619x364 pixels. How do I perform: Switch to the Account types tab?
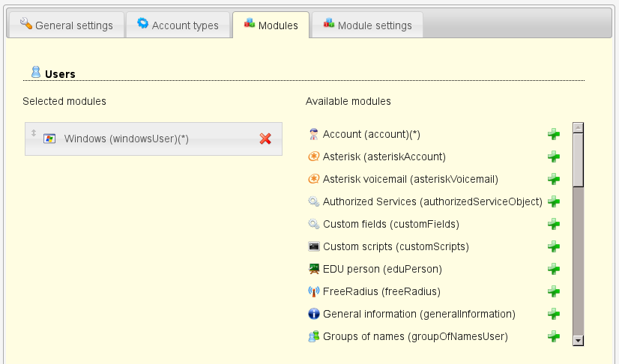pyautogui.click(x=177, y=25)
